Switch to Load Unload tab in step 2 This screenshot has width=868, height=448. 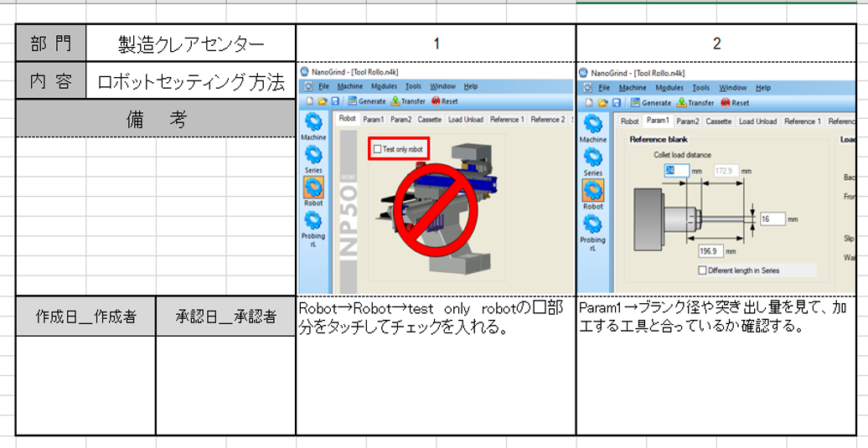(757, 121)
